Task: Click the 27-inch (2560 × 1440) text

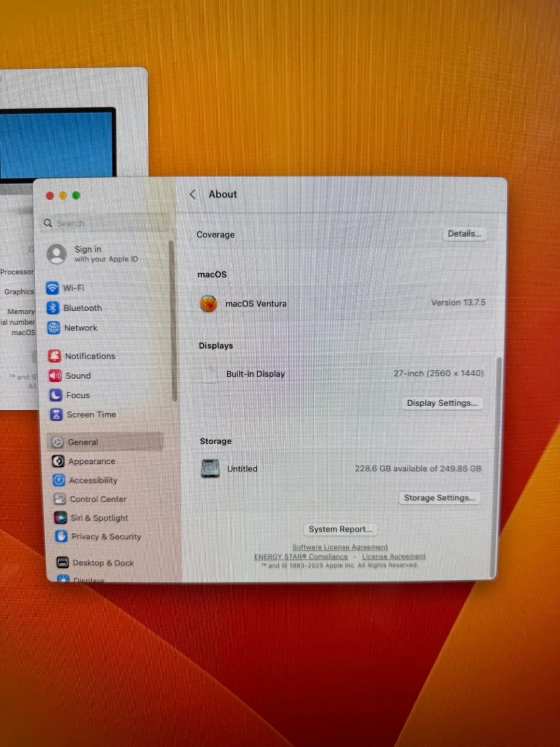Action: (x=439, y=374)
